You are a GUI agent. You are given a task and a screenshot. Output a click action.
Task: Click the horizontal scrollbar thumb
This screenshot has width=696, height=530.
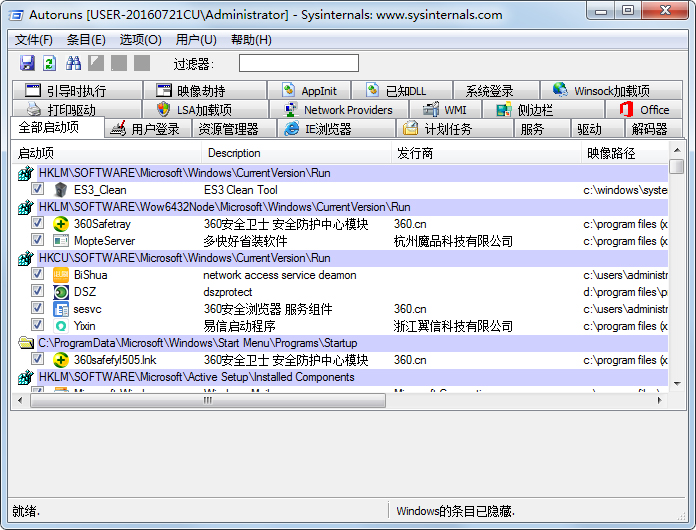tap(208, 400)
